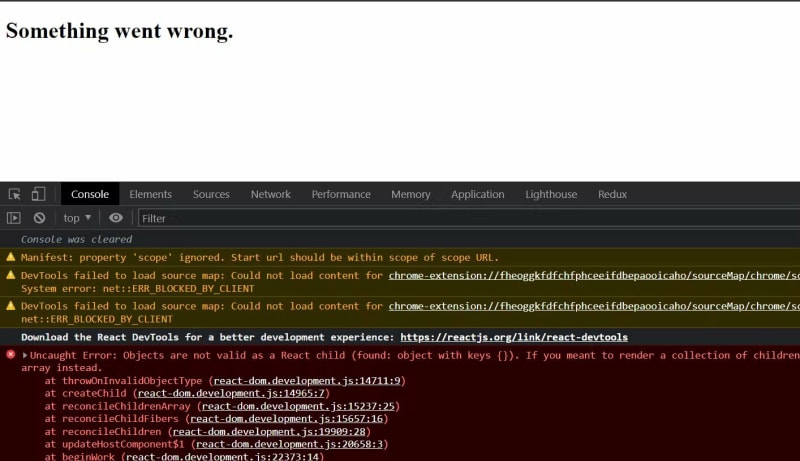This screenshot has width=800, height=461.
Task: Open the Application tab
Action: pos(478,194)
